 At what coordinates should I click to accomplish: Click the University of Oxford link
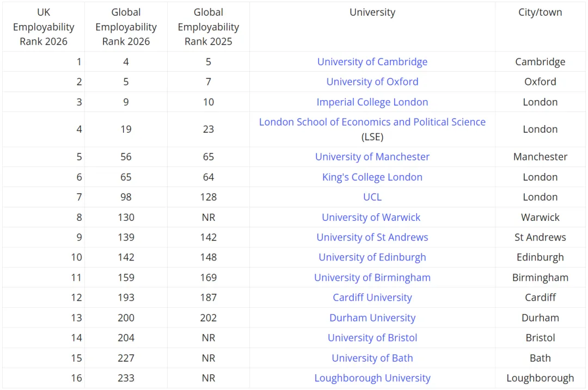click(x=372, y=82)
